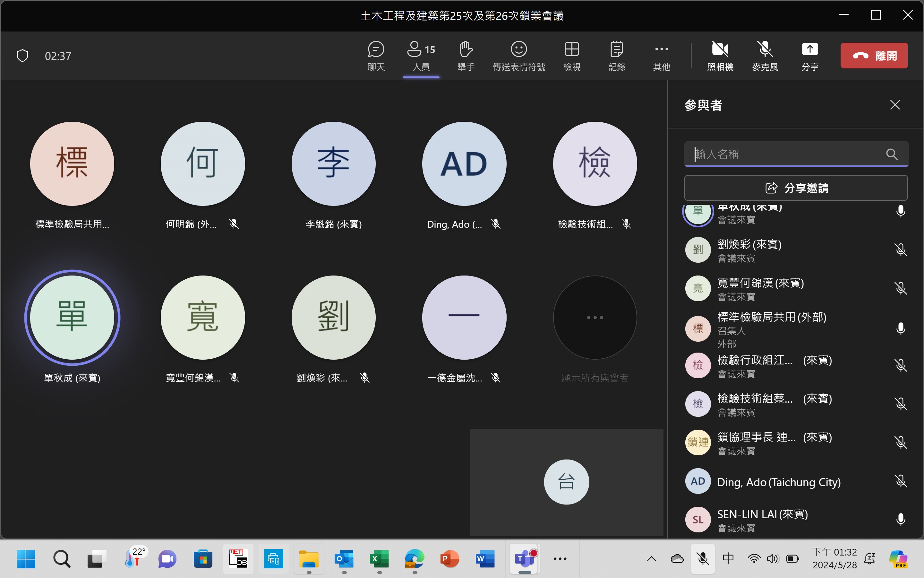The image size is (924, 578).
Task: Unmute the 麥克風 microphone
Action: click(x=765, y=56)
